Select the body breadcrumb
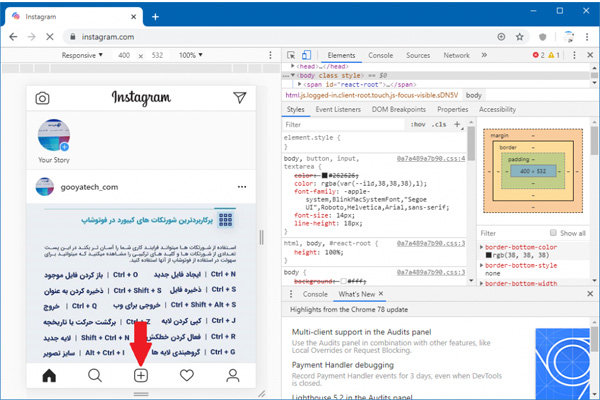Image resolution: width=600 pixels, height=400 pixels. coord(473,95)
